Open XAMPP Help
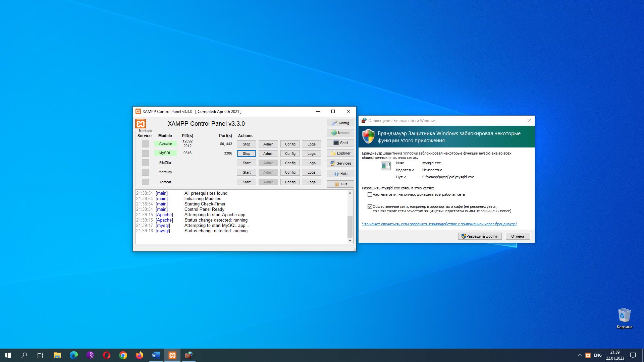644x362 pixels. pyautogui.click(x=340, y=174)
